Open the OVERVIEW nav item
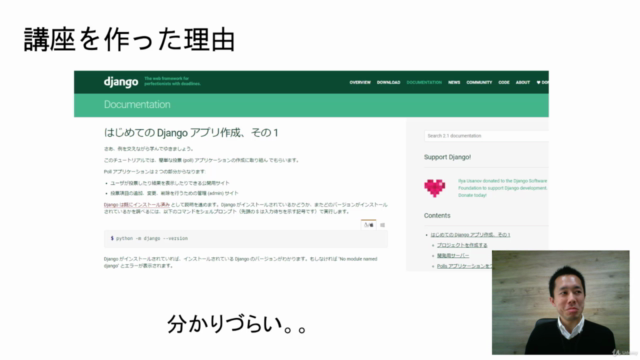Image resolution: width=640 pixels, height=360 pixels. click(x=360, y=82)
